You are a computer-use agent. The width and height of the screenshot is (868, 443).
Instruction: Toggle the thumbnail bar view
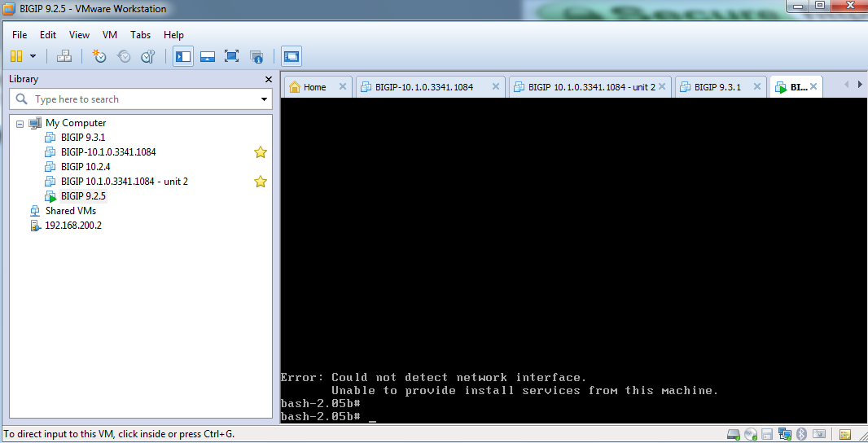(208, 56)
